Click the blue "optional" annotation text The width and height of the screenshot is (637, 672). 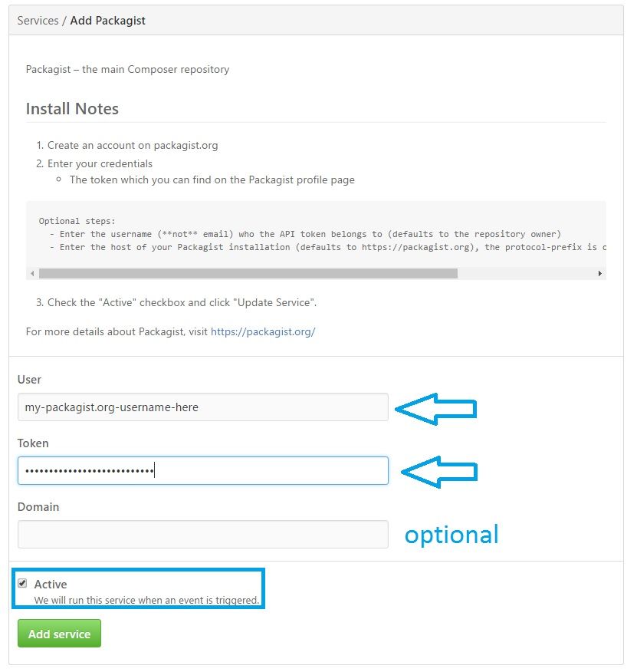(451, 535)
